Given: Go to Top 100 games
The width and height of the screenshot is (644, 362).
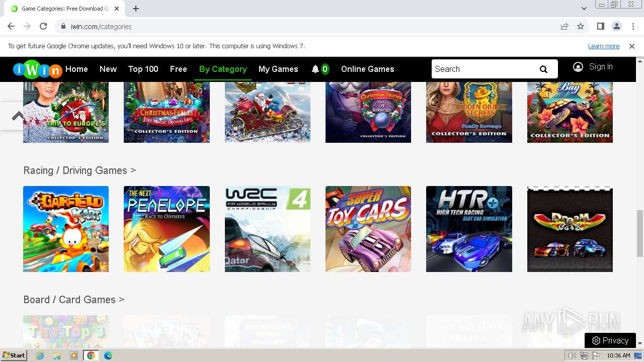Looking at the screenshot, I should click(x=143, y=69).
